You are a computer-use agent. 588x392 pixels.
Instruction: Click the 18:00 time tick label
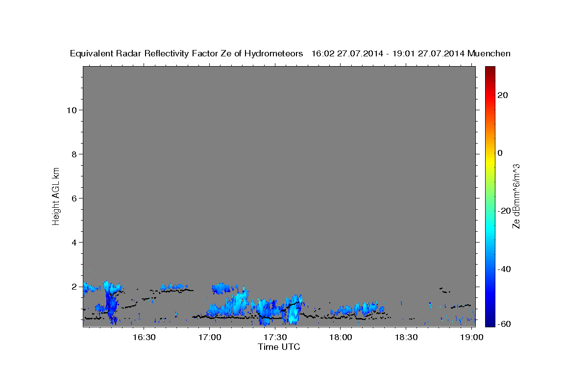pos(341,337)
